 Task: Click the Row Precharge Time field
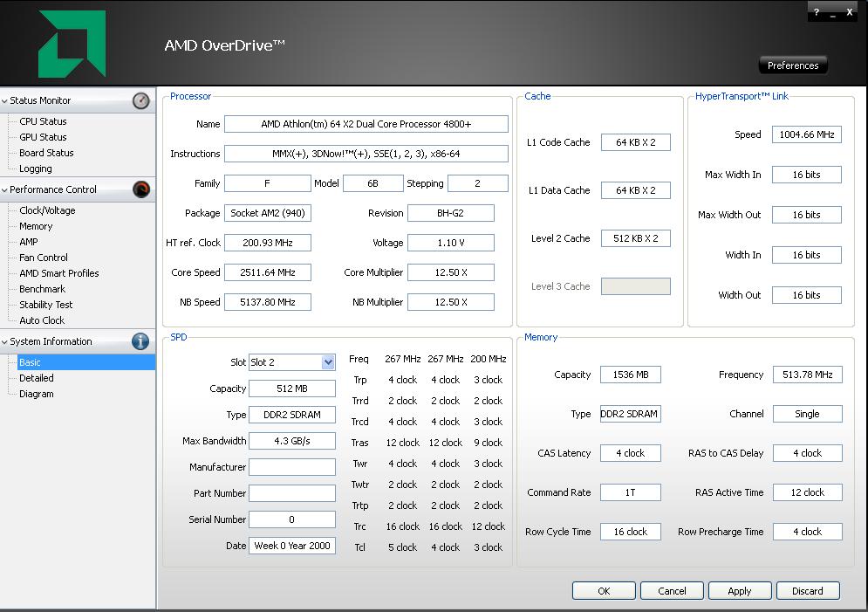[x=808, y=532]
